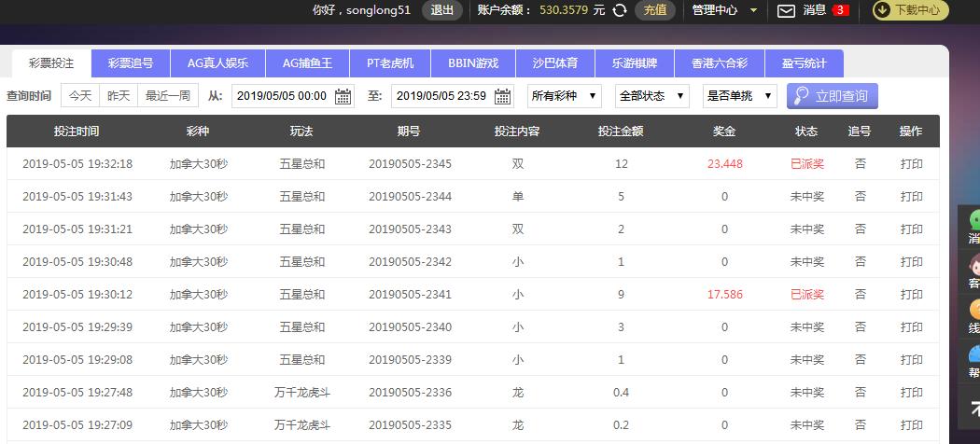The image size is (980, 444).
Task: Open the end date calendar picker
Action: point(503,96)
